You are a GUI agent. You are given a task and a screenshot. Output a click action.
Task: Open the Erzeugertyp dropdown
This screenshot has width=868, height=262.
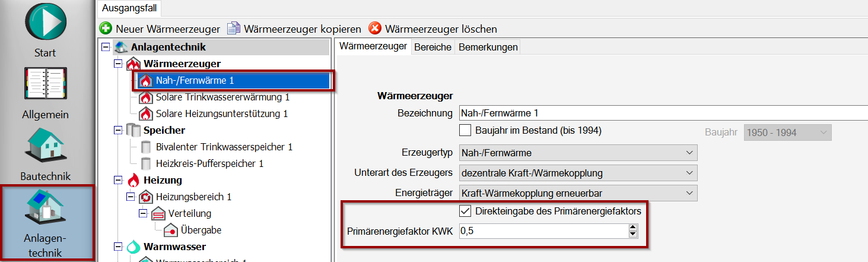click(x=578, y=153)
